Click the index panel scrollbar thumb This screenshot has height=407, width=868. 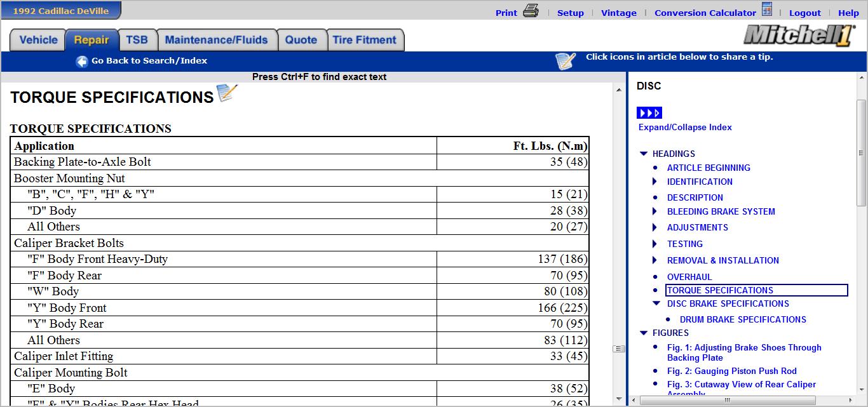[861, 152]
